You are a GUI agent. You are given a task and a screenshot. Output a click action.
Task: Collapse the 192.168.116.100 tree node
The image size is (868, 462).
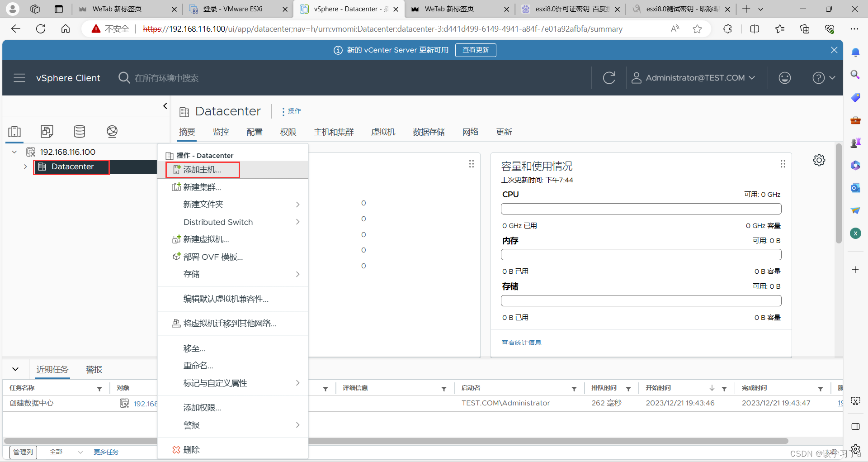tap(14, 152)
